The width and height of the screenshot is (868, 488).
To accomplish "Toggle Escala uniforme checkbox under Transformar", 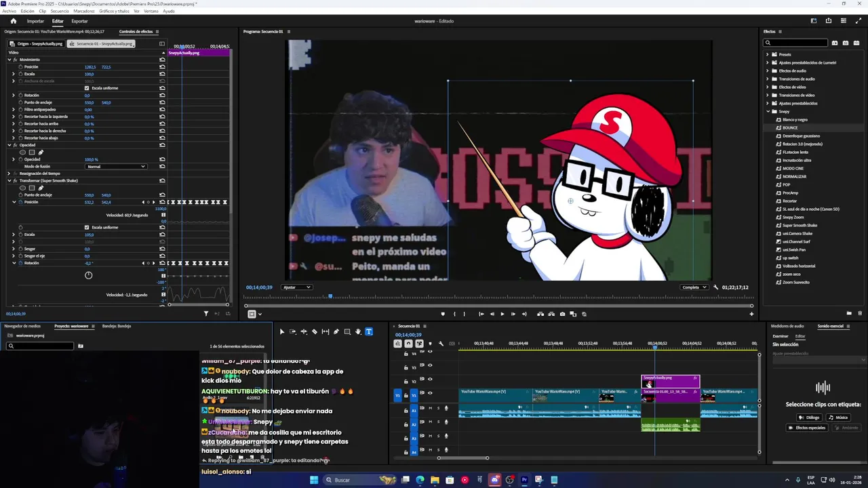I will tap(87, 227).
